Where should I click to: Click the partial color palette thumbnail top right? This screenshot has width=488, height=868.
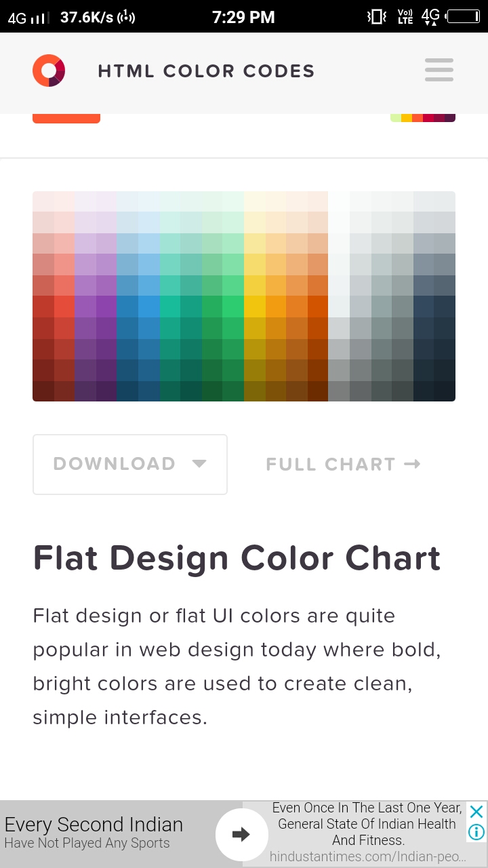coord(422,115)
